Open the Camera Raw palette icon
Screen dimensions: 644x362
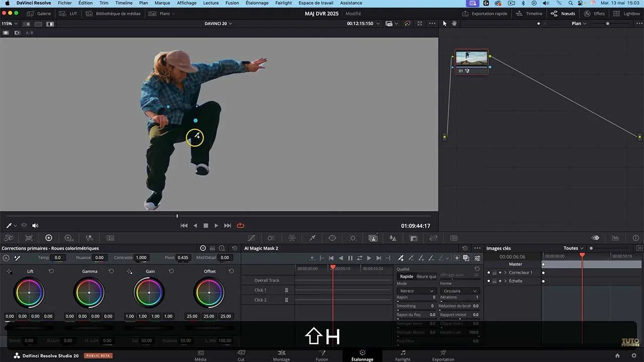point(9,238)
